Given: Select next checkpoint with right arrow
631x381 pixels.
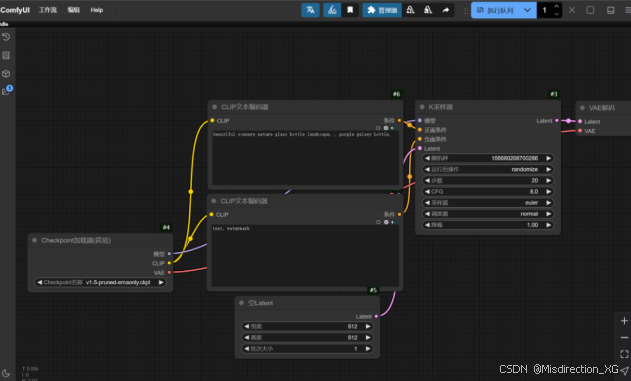Looking at the screenshot, I should [161, 282].
